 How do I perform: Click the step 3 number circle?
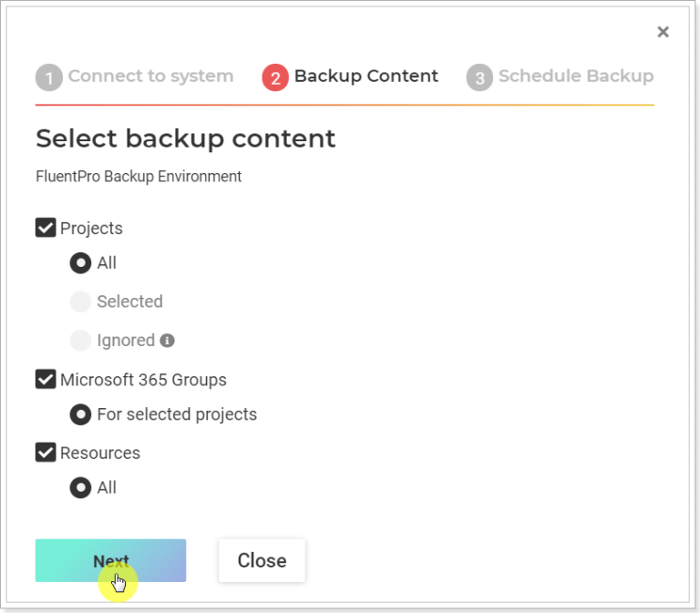pos(479,77)
